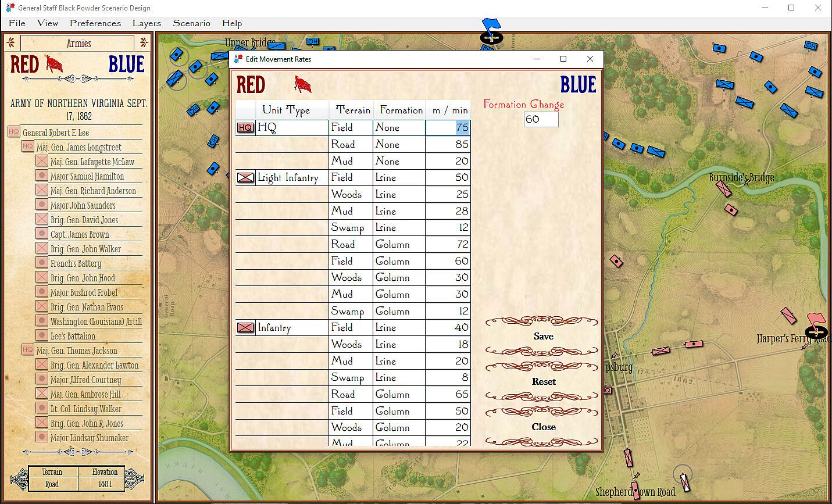Select the Infantry Swamp Line rate 8
This screenshot has width=832, height=504.
tap(448, 377)
